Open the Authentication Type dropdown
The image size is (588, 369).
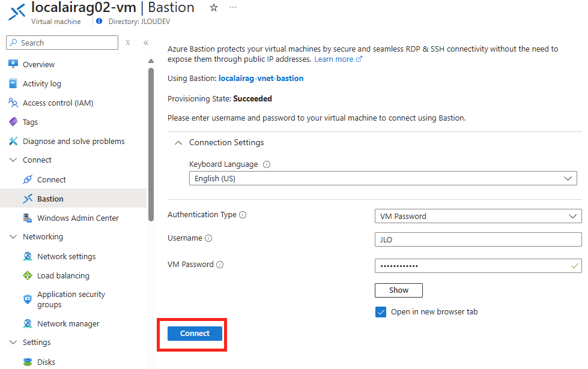tap(478, 216)
